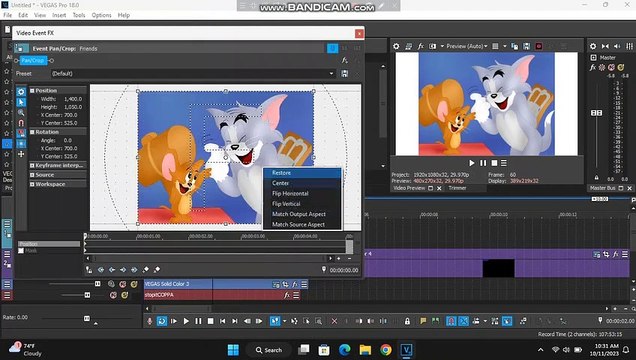Open Master bus properties gear
The width and height of the screenshot is (636, 360).
pyautogui.click(x=593, y=46)
